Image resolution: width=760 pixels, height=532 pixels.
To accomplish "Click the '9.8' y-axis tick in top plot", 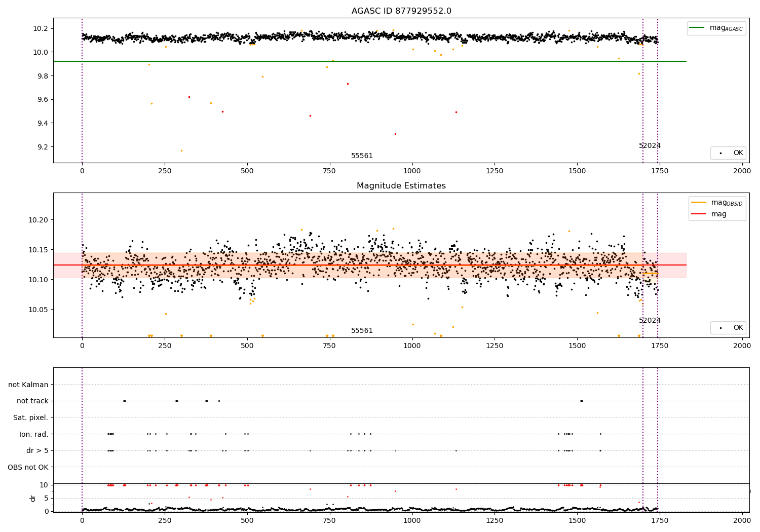I will (x=43, y=76).
